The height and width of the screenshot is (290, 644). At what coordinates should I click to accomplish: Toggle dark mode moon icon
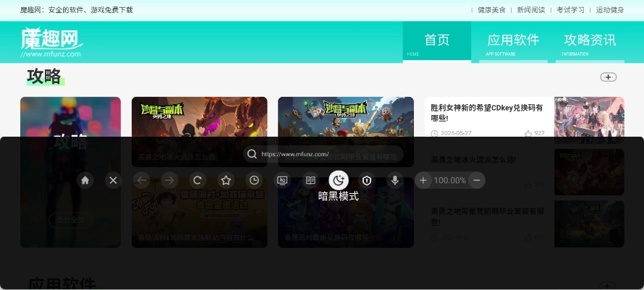339,180
